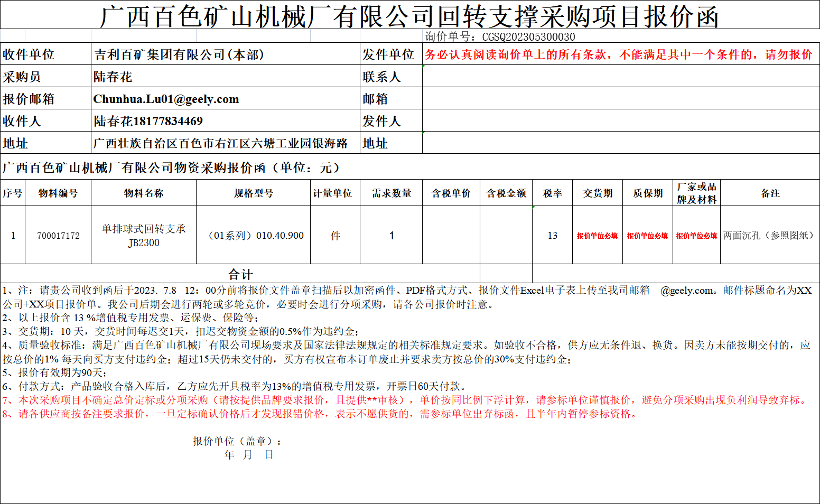Screen dimensions: 820x504
Task: Select the 税率 column header
Action: pyautogui.click(x=553, y=193)
